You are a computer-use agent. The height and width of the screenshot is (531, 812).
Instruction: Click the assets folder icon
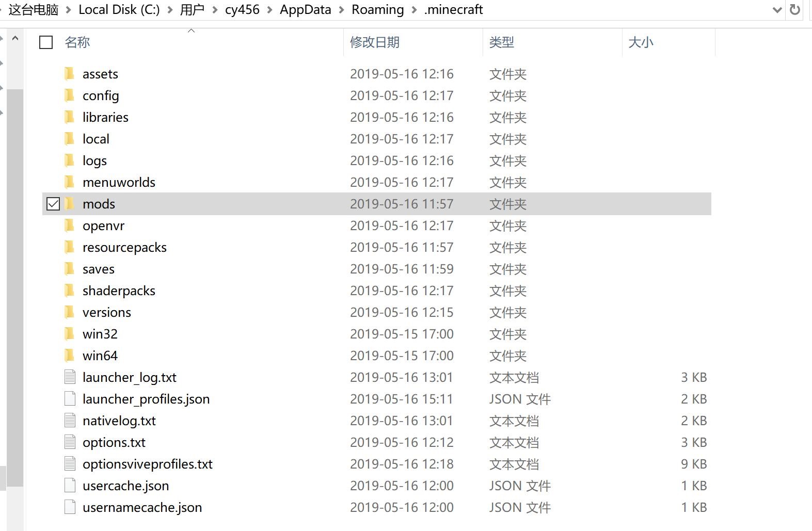pos(70,74)
